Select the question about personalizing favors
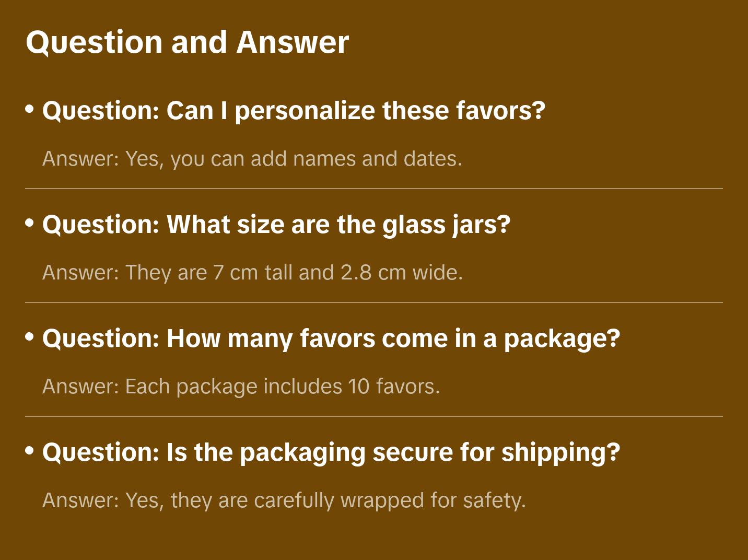Viewport: 748px width, 560px height. 294,111
